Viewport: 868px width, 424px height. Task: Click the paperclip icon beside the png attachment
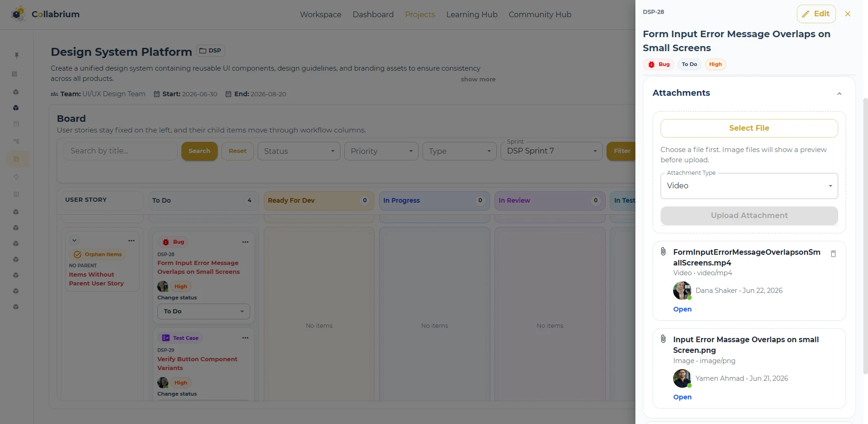click(663, 339)
